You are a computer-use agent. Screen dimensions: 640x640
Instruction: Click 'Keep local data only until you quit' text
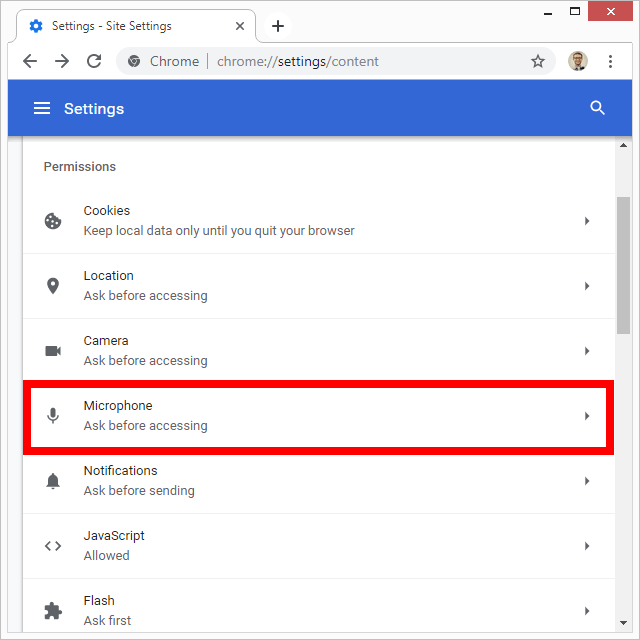219,231
